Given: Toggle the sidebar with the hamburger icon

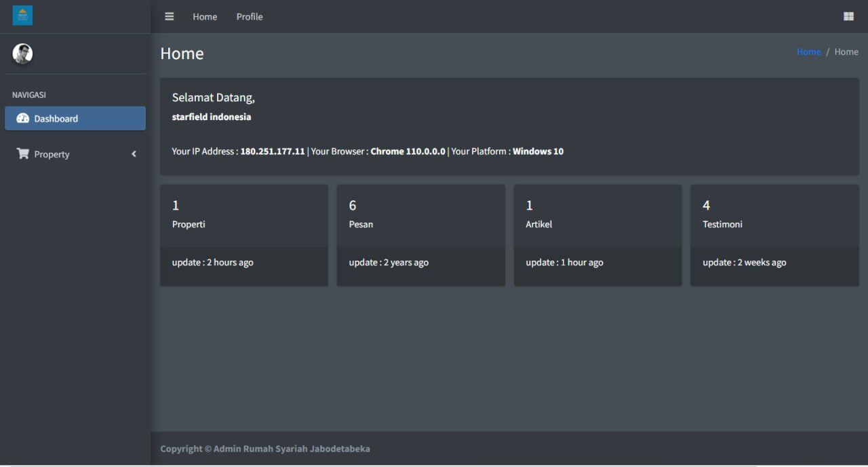Looking at the screenshot, I should tap(170, 16).
